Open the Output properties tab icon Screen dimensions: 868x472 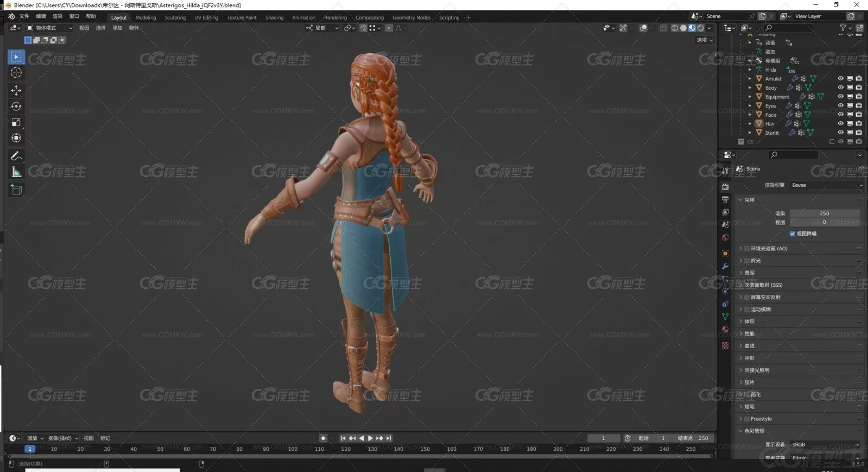pyautogui.click(x=725, y=199)
